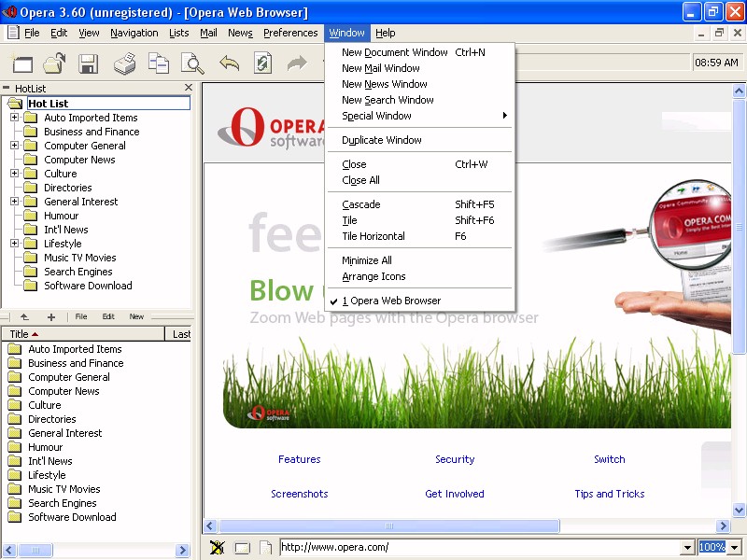Click the Find magnifier document icon
747x560 pixels.
(x=192, y=63)
